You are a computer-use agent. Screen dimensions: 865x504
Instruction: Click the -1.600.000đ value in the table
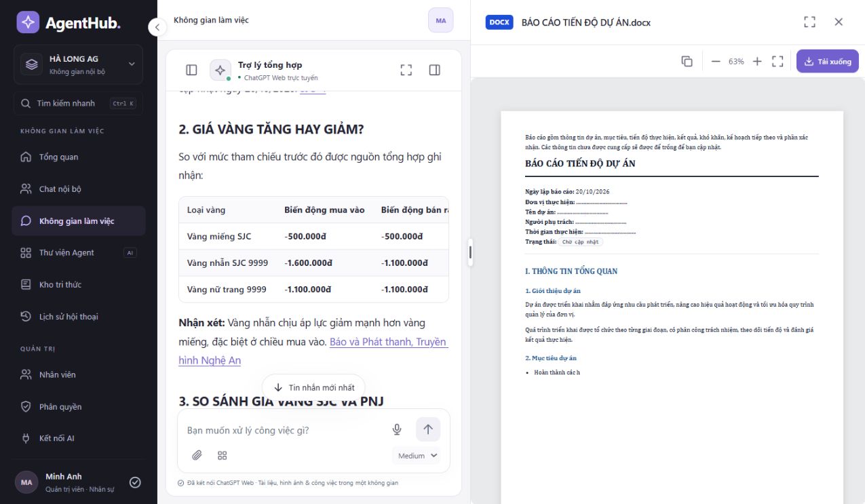tap(309, 263)
